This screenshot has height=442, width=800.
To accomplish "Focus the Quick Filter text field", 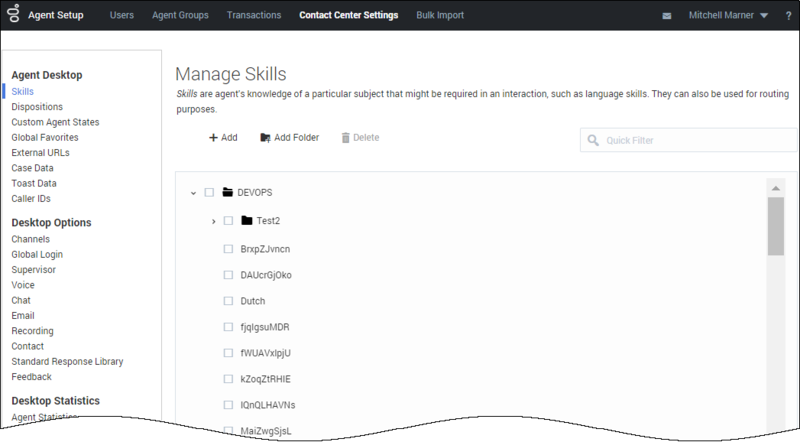I will 690,140.
